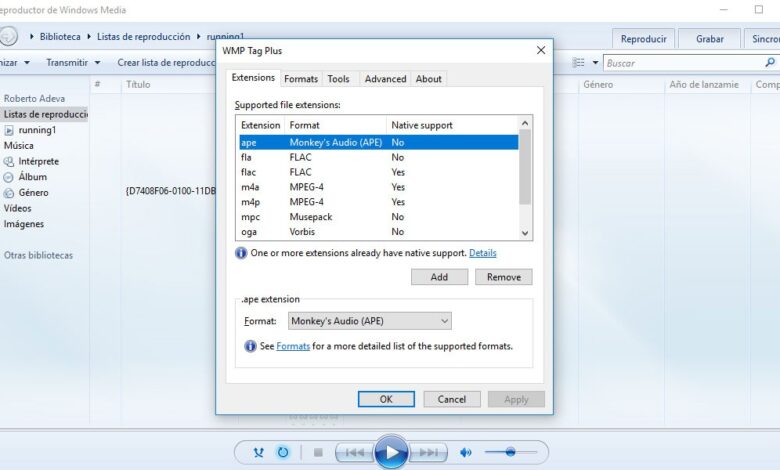Select Música in the sidebar
Viewport: 780px width, 470px height.
click(x=18, y=146)
